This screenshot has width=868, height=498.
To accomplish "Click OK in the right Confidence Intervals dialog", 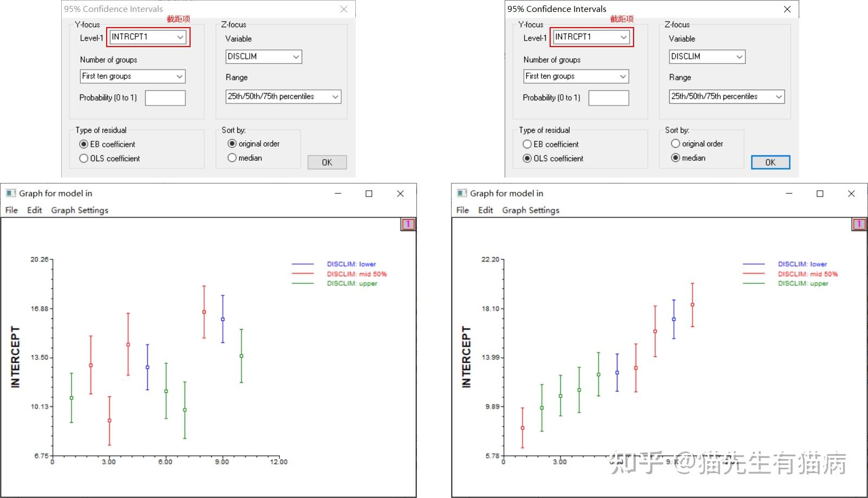I will click(770, 162).
